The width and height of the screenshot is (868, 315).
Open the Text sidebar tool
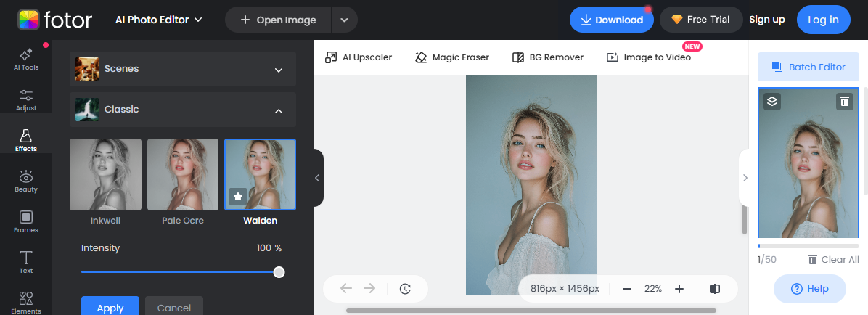(26, 263)
